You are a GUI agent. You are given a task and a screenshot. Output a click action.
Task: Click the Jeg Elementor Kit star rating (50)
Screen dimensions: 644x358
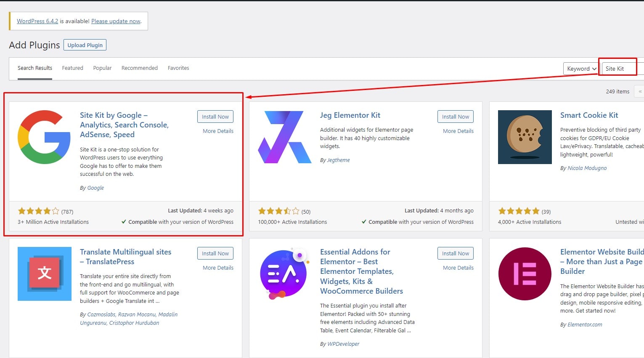coord(278,211)
